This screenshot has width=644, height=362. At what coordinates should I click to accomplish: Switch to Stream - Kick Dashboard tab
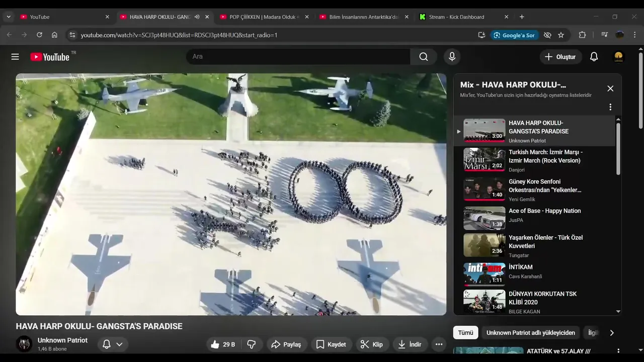pos(464,17)
